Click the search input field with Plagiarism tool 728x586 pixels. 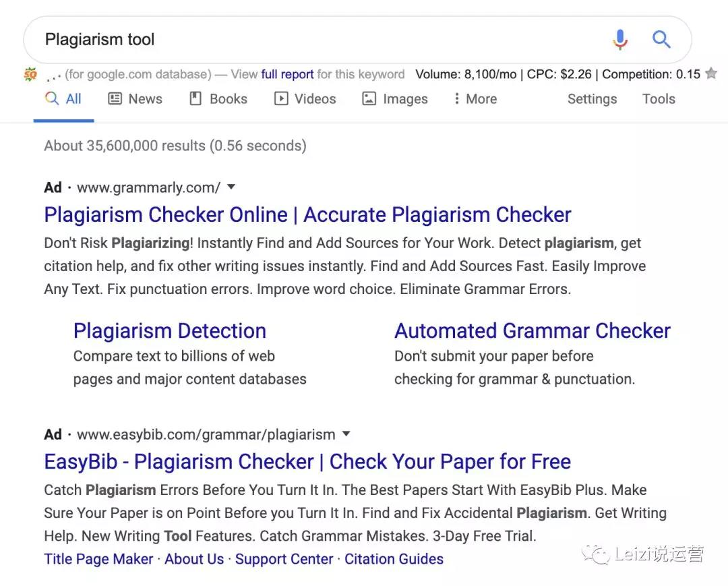[x=303, y=40]
